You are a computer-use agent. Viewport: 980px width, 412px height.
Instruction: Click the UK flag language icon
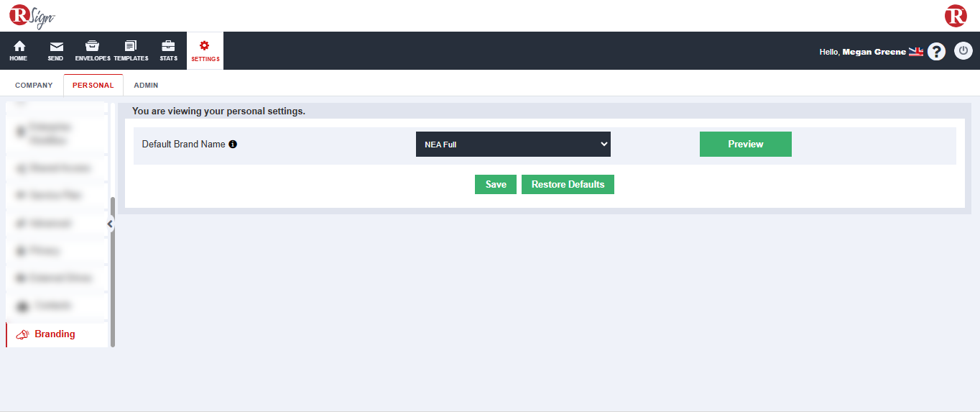pos(915,52)
